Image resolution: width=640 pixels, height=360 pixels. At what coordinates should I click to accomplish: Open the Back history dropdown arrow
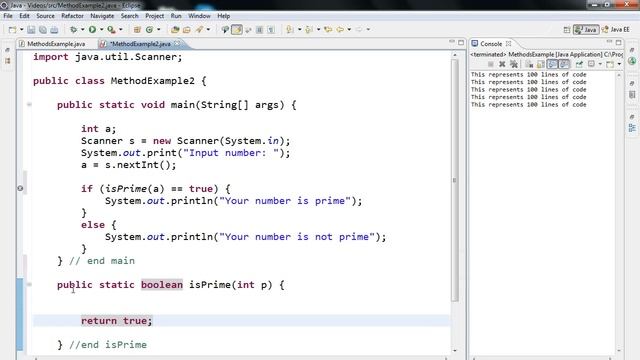click(x=349, y=29)
